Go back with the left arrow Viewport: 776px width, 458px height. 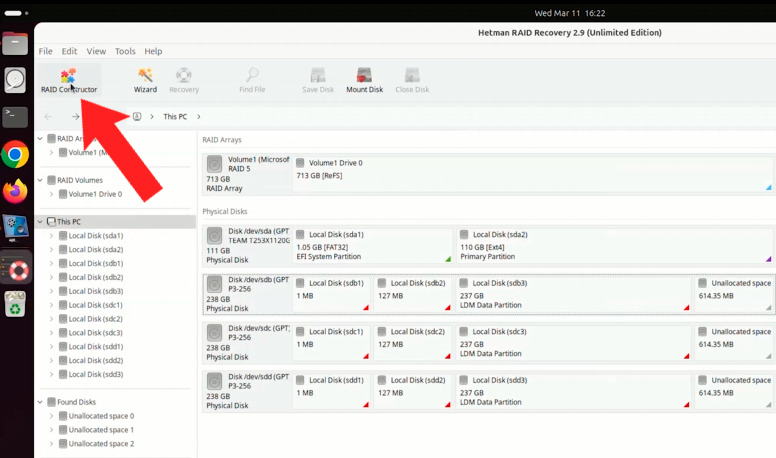pos(48,117)
